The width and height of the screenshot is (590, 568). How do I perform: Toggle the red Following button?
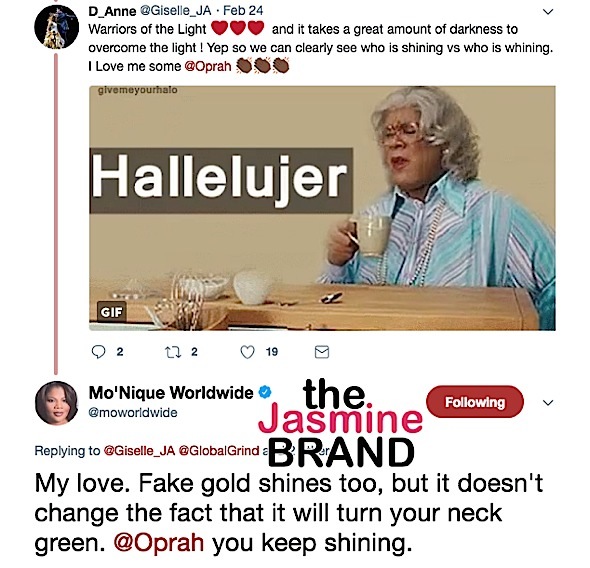[x=475, y=402]
